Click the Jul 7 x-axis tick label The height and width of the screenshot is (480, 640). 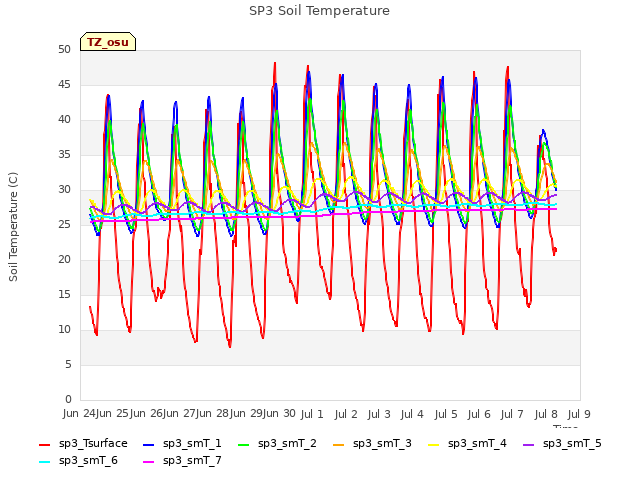512,414
